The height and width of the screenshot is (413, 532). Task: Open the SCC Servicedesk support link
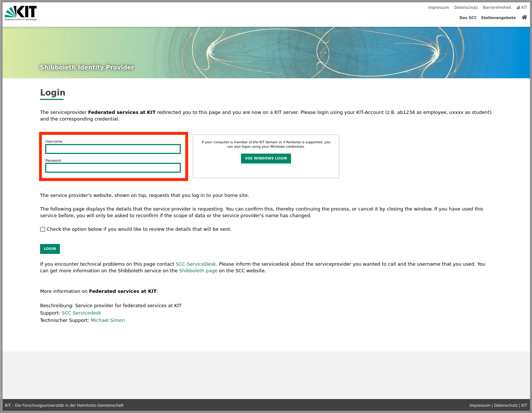pos(81,313)
